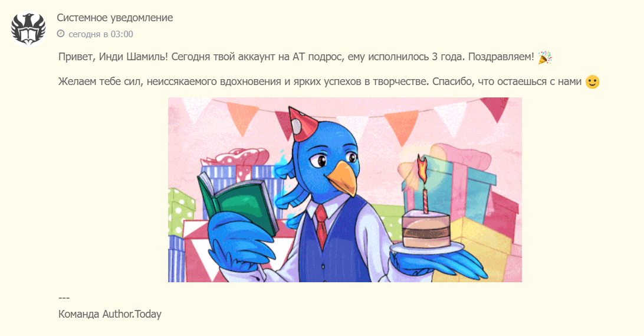Click the smiley emoji after 'с нами'
Image resolution: width=644 pixels, height=336 pixels.
[x=592, y=82]
